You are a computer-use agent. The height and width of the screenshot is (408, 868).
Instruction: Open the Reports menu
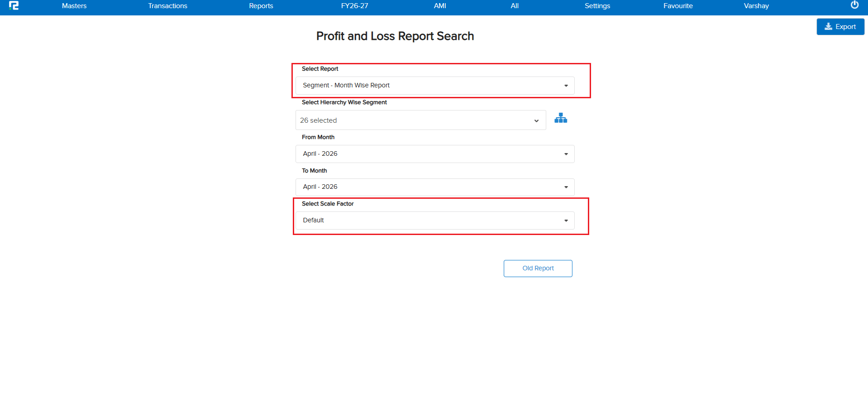[261, 6]
